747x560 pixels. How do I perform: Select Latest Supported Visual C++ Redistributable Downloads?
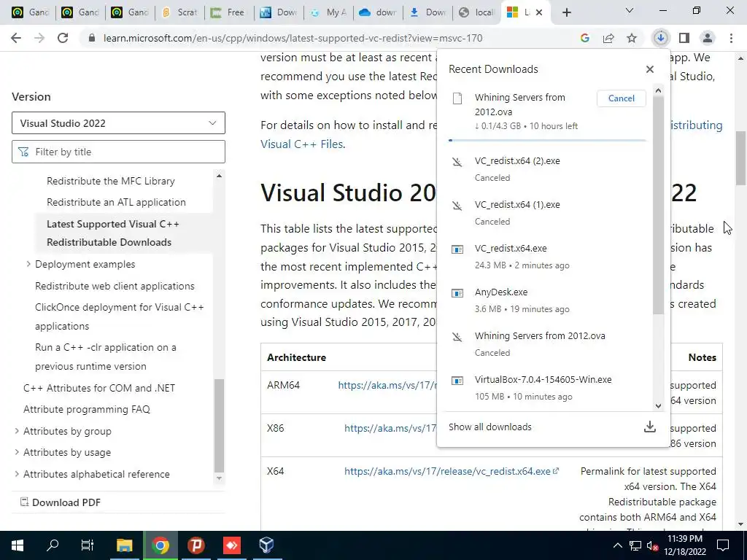[x=113, y=233]
